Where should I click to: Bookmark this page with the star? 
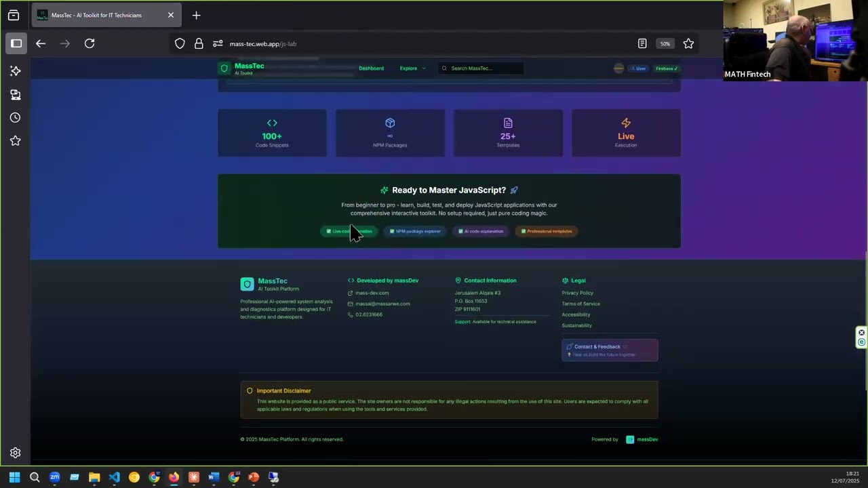[x=688, y=43]
